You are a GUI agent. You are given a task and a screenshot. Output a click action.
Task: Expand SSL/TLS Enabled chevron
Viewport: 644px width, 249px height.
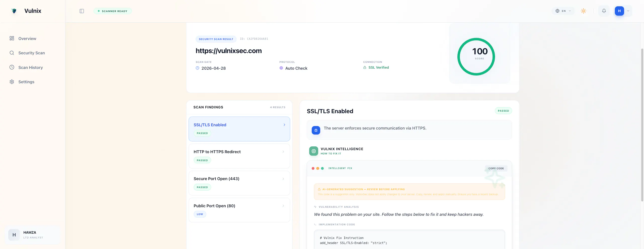click(x=284, y=125)
